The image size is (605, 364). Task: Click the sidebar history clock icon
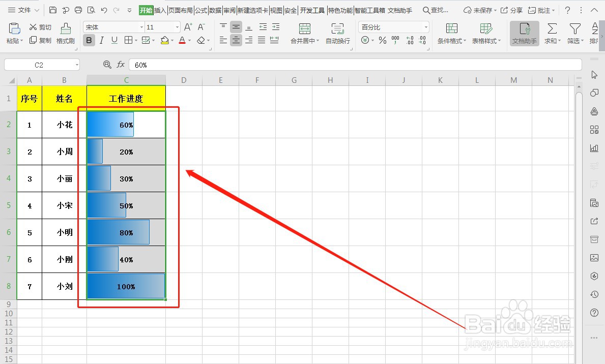594,294
